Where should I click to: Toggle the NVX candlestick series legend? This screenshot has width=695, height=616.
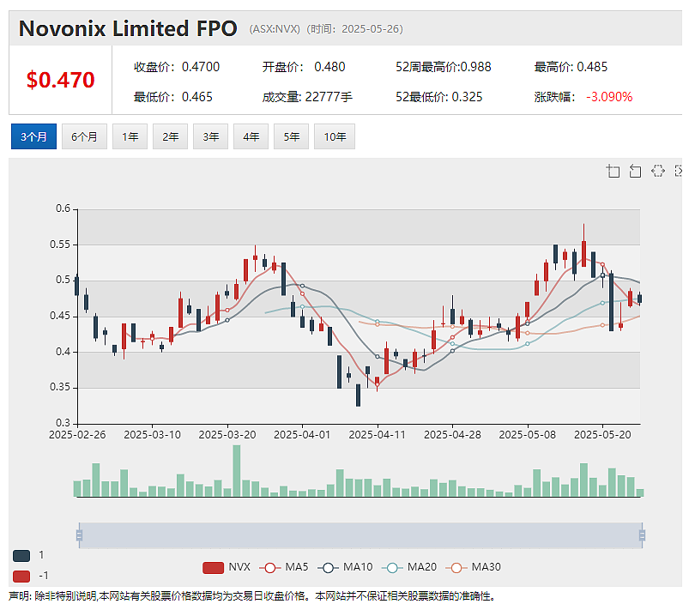[x=227, y=567]
